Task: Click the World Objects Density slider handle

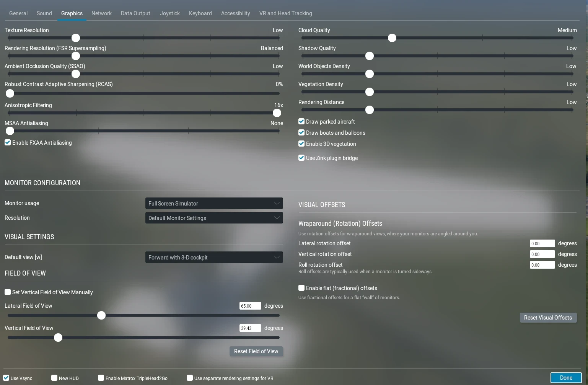Action: pyautogui.click(x=370, y=74)
